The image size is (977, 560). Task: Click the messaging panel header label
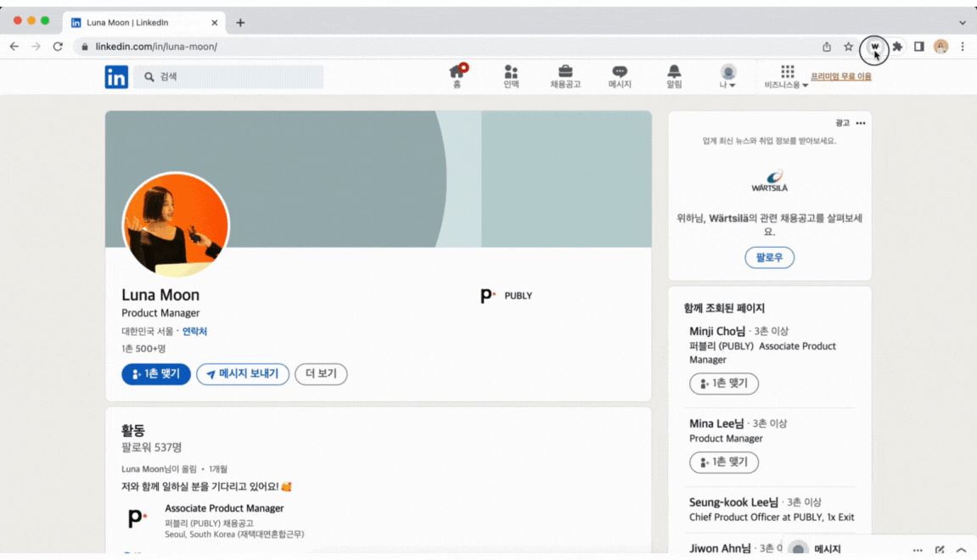coord(828,550)
